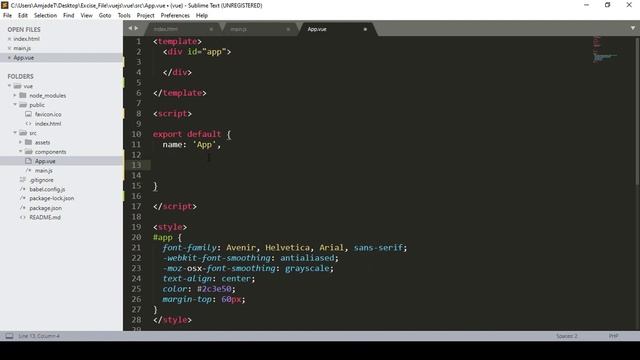Open the package.json file name in the tree

click(x=45, y=208)
